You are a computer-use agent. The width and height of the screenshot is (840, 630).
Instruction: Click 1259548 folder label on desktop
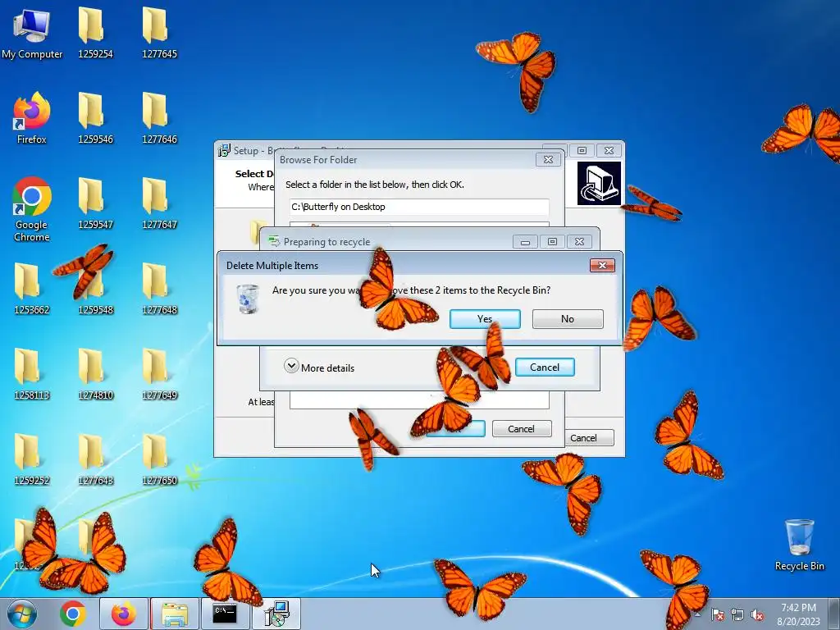tap(95, 309)
